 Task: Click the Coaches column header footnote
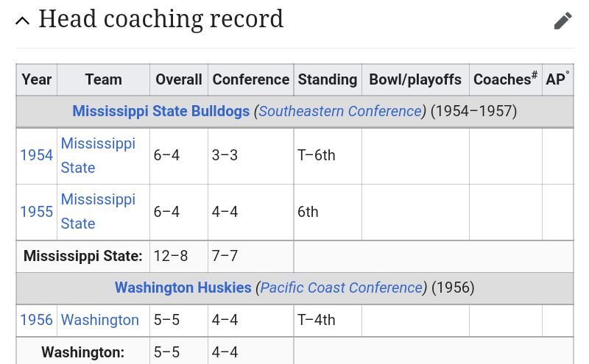535,75
